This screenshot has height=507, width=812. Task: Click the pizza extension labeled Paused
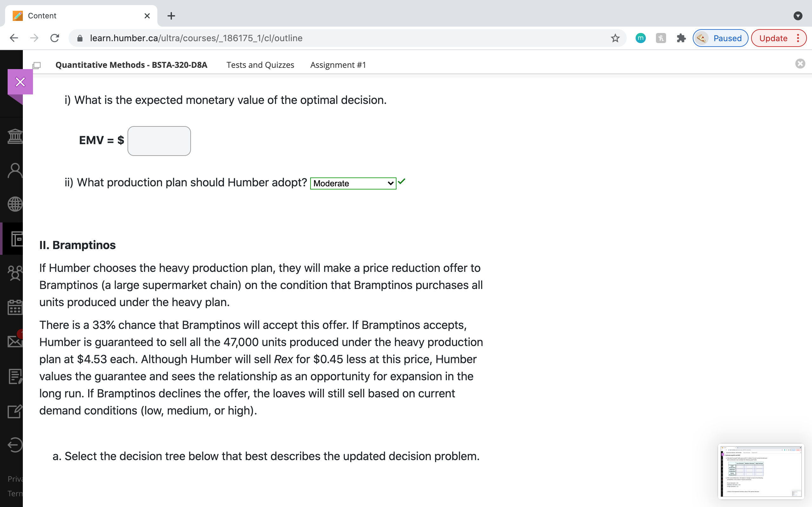pyautogui.click(x=720, y=38)
